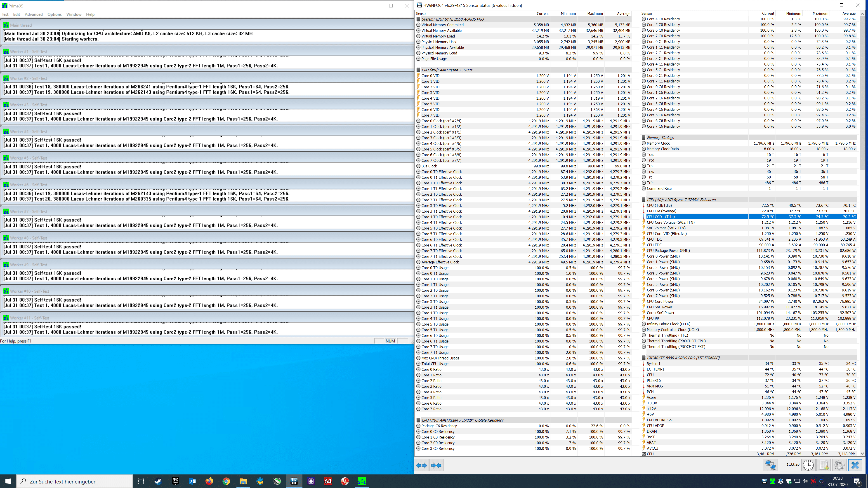The width and height of the screenshot is (868, 488).
Task: Launch Epic Games from taskbar
Action: (175, 481)
